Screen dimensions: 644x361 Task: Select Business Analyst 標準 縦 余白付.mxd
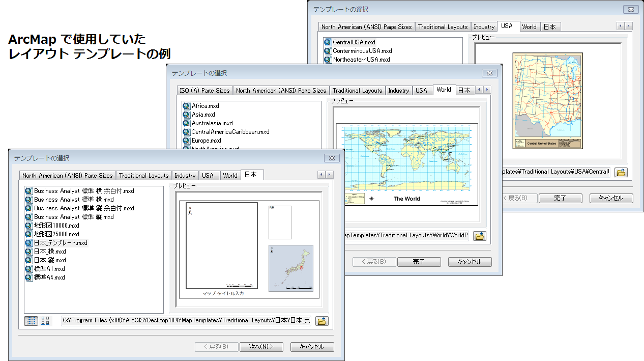pyautogui.click(x=84, y=208)
